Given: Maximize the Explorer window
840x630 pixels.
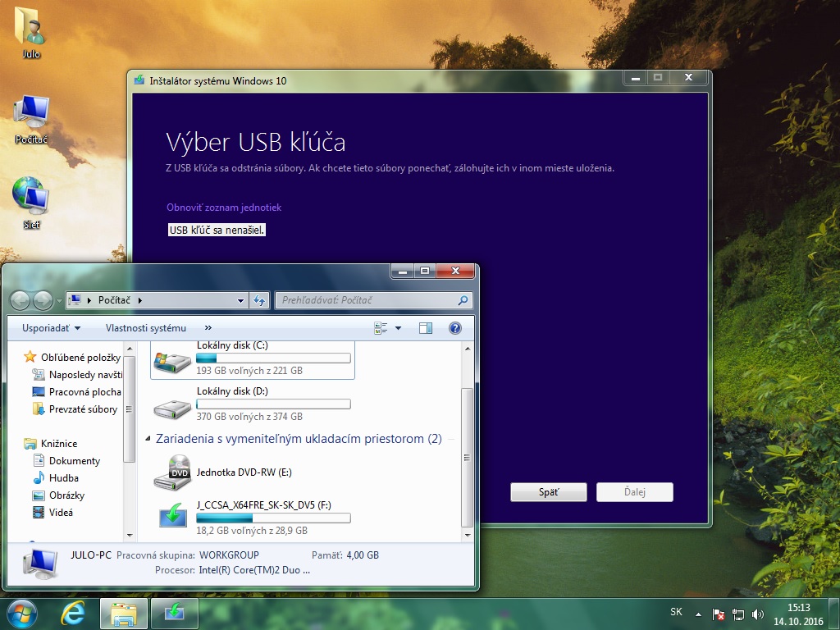Looking at the screenshot, I should (x=425, y=271).
